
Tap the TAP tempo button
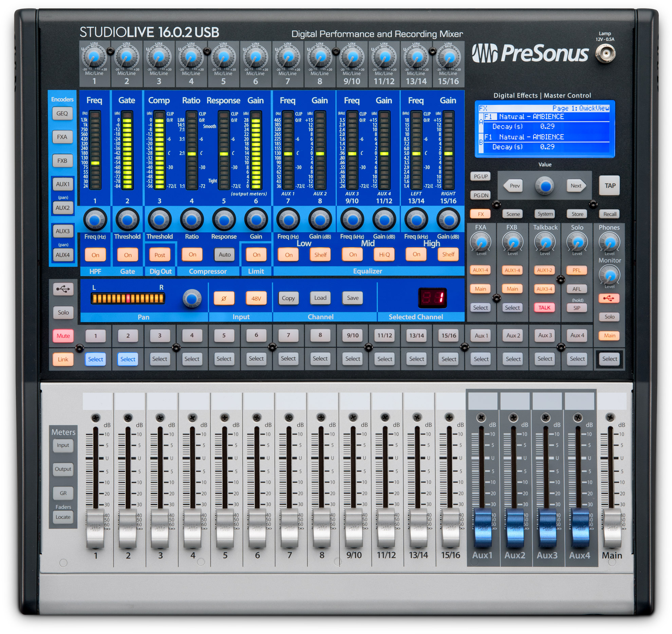tap(610, 186)
